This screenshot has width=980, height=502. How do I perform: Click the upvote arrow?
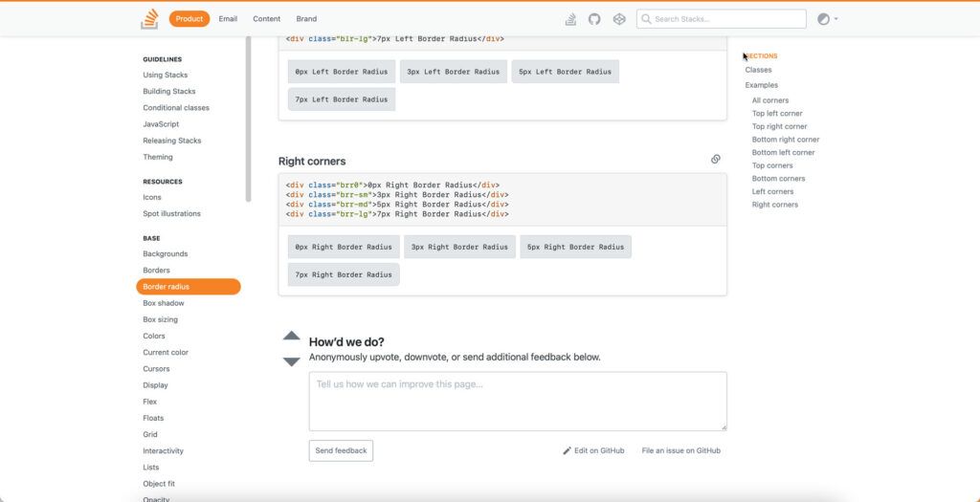pyautogui.click(x=292, y=336)
